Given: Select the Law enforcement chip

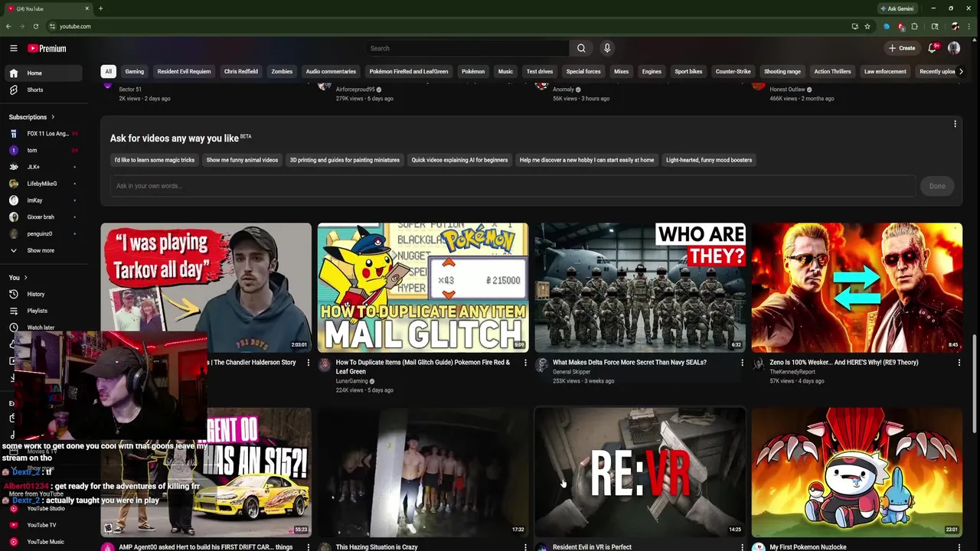Looking at the screenshot, I should (x=885, y=71).
